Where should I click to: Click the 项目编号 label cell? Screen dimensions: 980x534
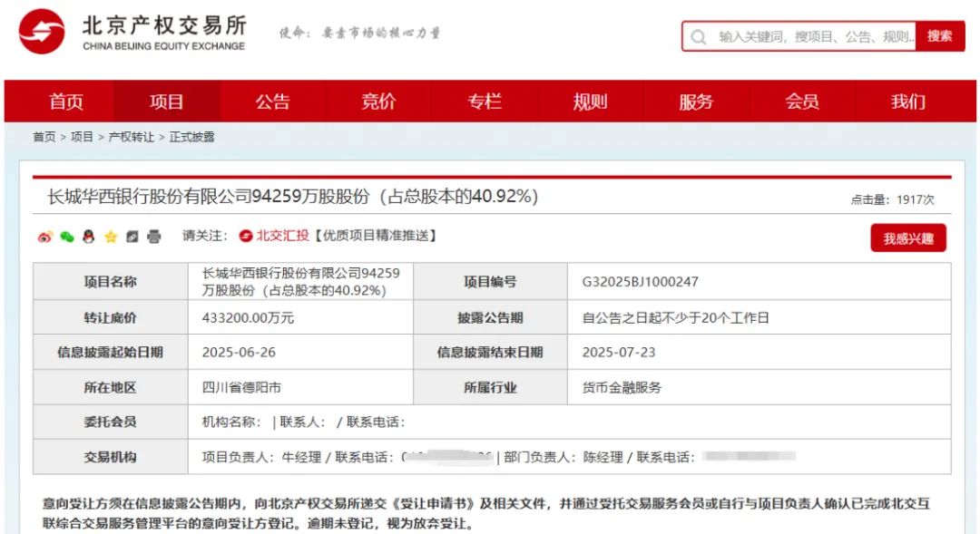pos(491,282)
